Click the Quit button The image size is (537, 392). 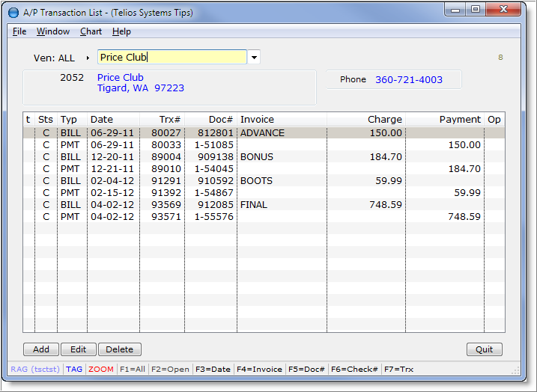484,349
